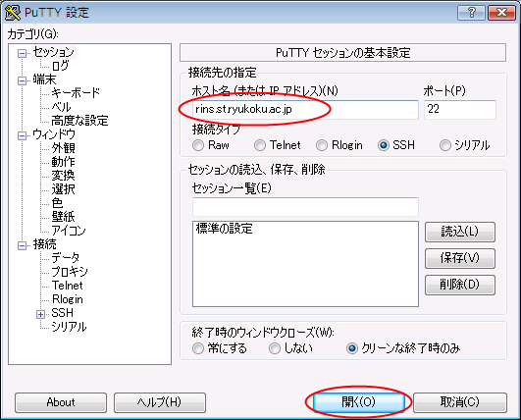Image resolution: width=521 pixels, height=420 pixels.
Task: Click the host name input field
Action: 305,109
